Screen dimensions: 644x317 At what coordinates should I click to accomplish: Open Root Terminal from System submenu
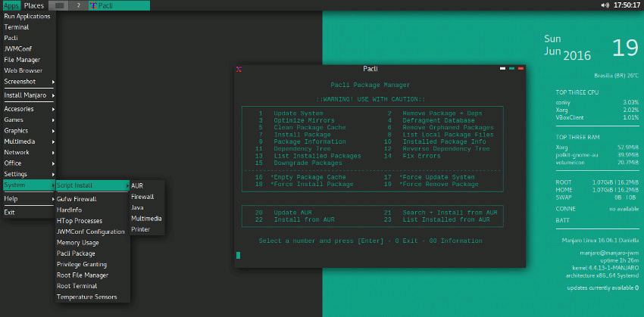78,286
